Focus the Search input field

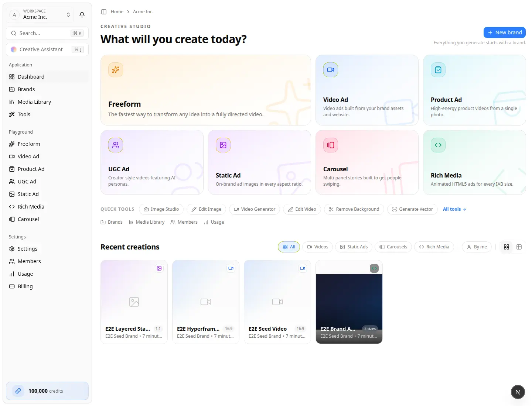(47, 33)
